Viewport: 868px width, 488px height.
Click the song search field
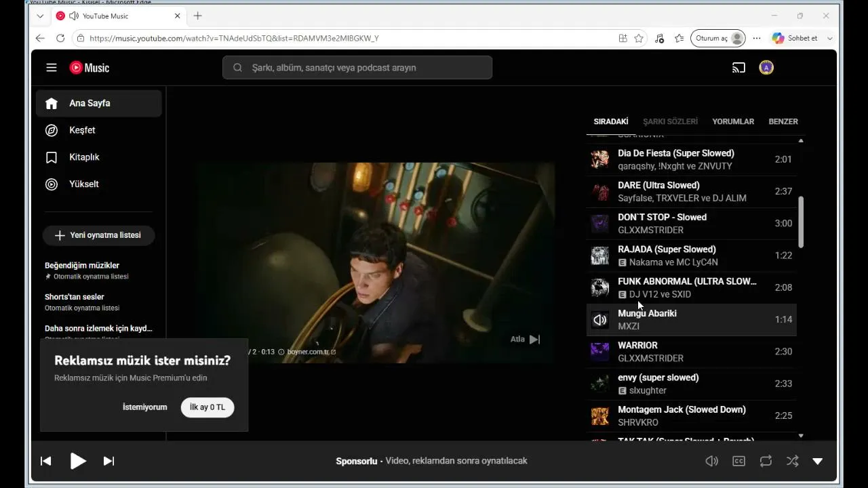[357, 68]
